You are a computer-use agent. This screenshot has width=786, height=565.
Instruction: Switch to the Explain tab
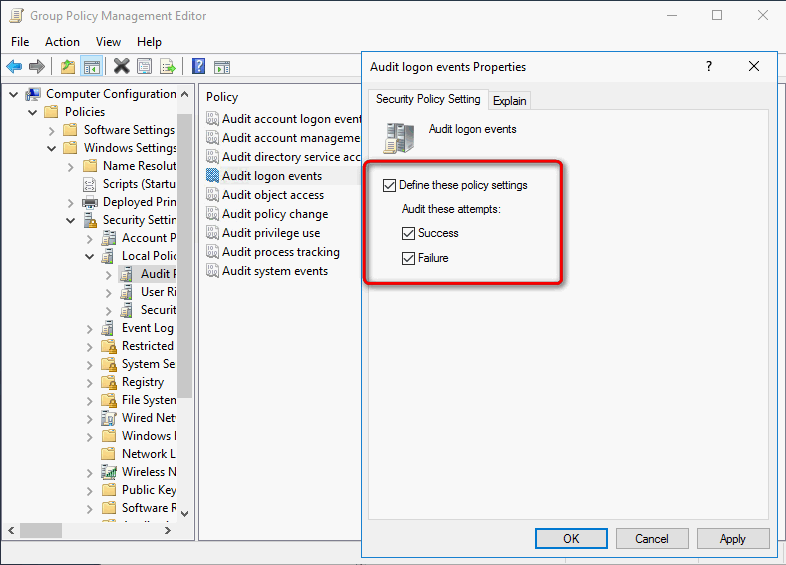[509, 100]
